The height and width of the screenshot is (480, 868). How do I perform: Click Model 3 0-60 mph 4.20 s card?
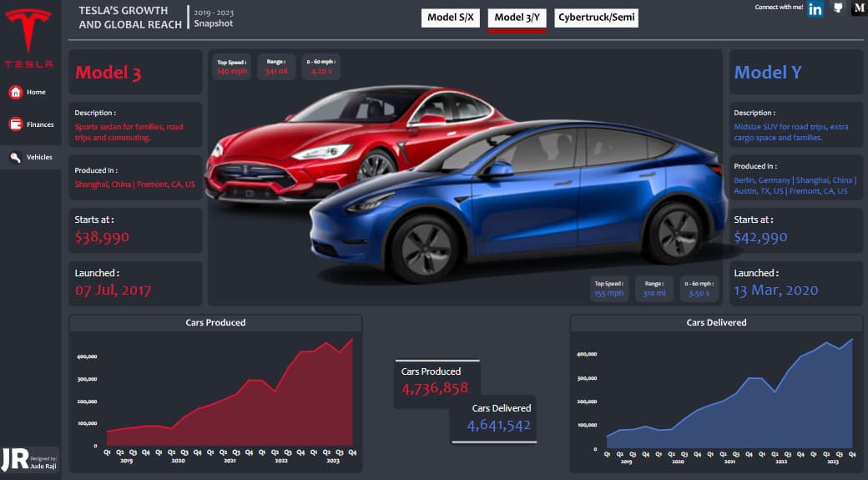pos(321,67)
